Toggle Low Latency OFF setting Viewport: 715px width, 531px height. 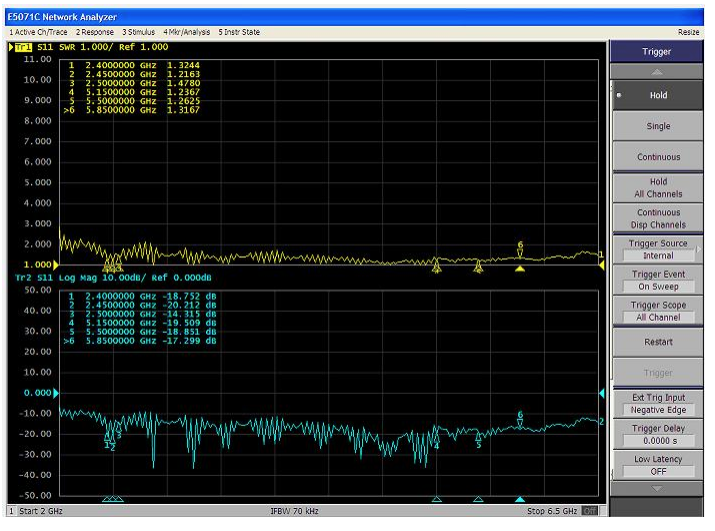pos(658,465)
